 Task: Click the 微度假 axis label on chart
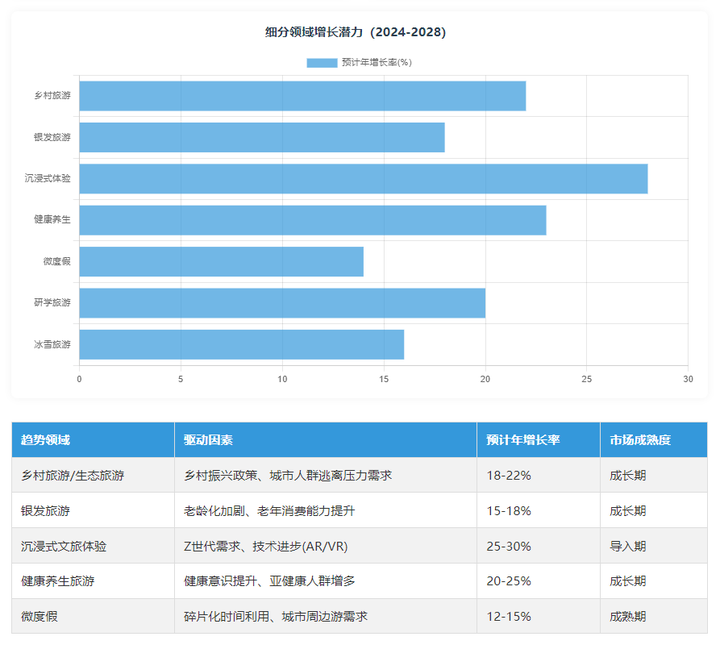click(57, 261)
